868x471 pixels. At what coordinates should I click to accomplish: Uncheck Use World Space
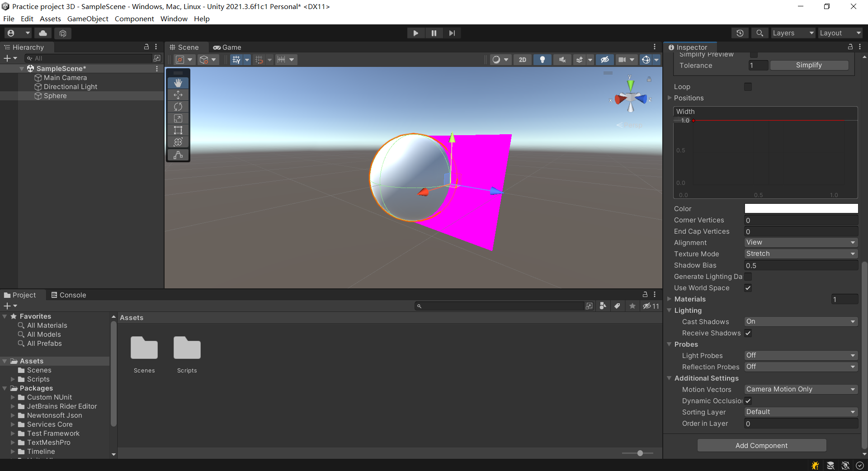pos(748,288)
